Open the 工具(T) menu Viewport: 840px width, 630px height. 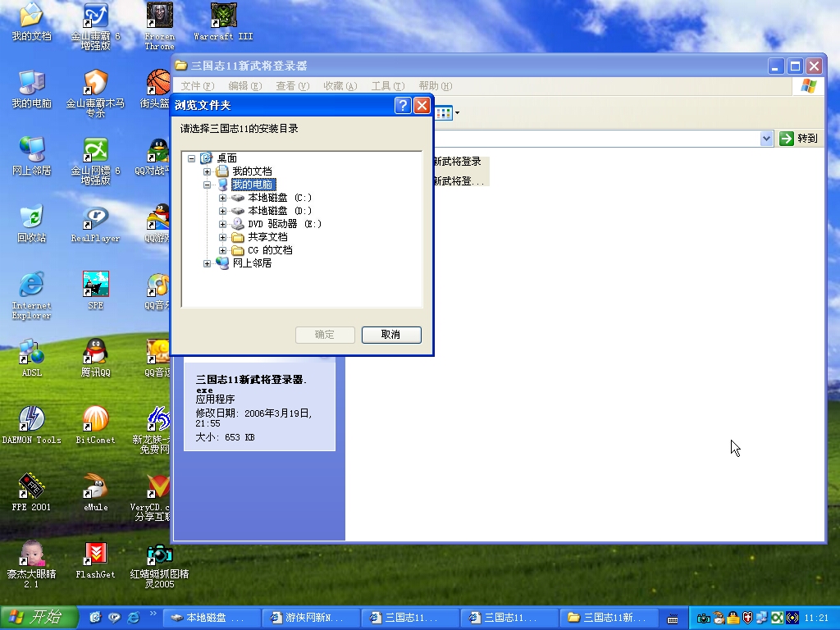(387, 86)
